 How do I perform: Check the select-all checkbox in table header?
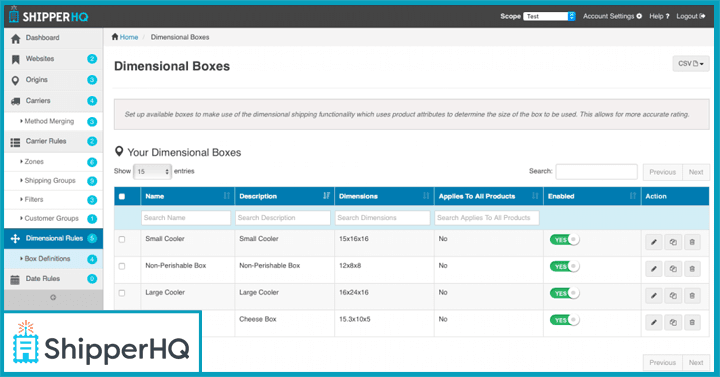[122, 197]
